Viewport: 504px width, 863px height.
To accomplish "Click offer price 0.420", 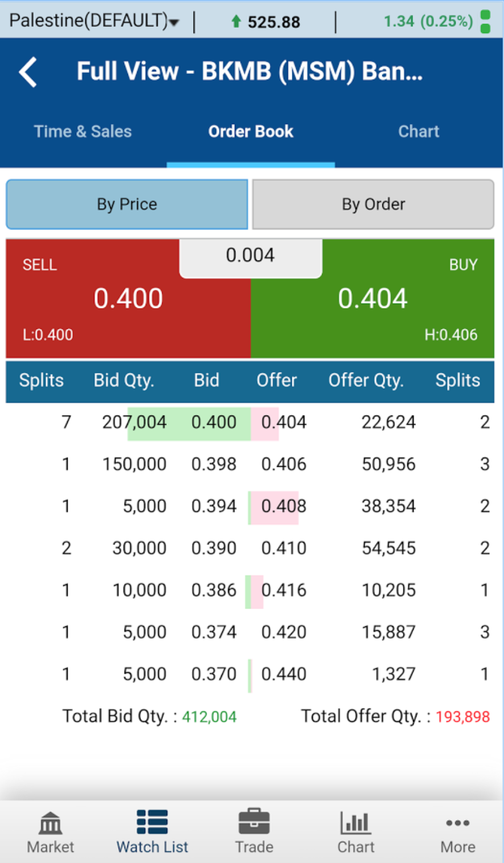I will pyautogui.click(x=284, y=632).
